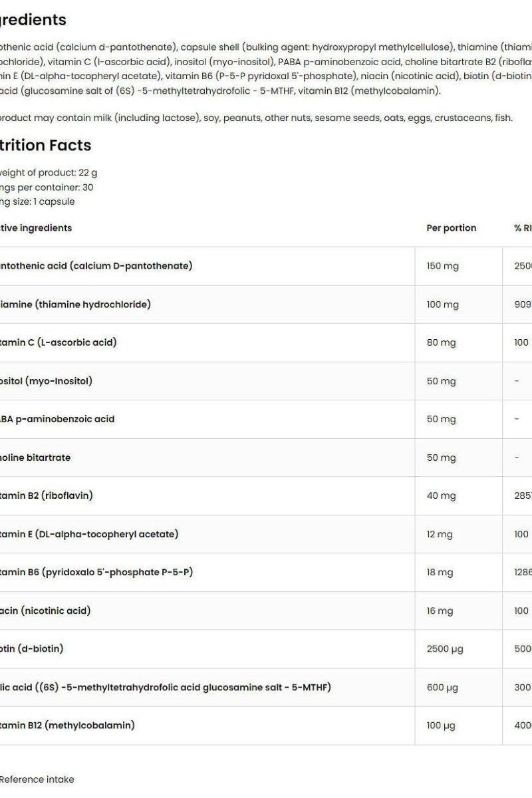This screenshot has height=798, width=532.
Task: Click the 150 mg value for pantothenic acid
Action: coord(442,266)
